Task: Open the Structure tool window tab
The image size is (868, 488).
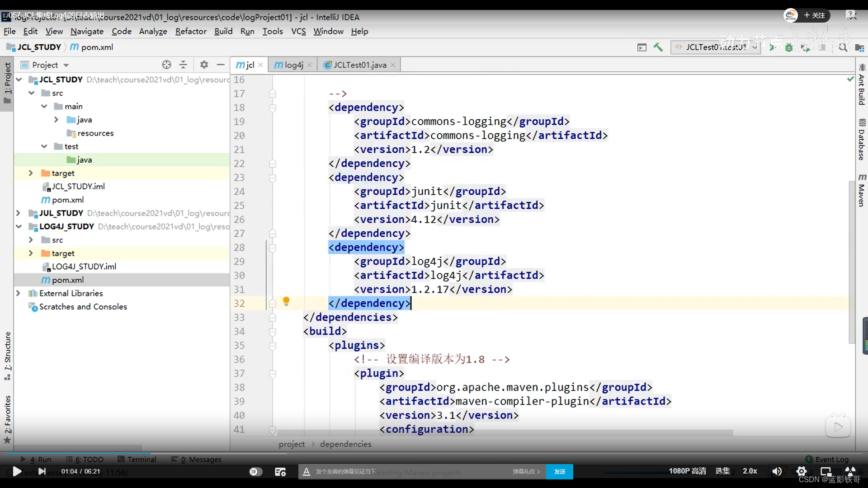Action: point(7,356)
